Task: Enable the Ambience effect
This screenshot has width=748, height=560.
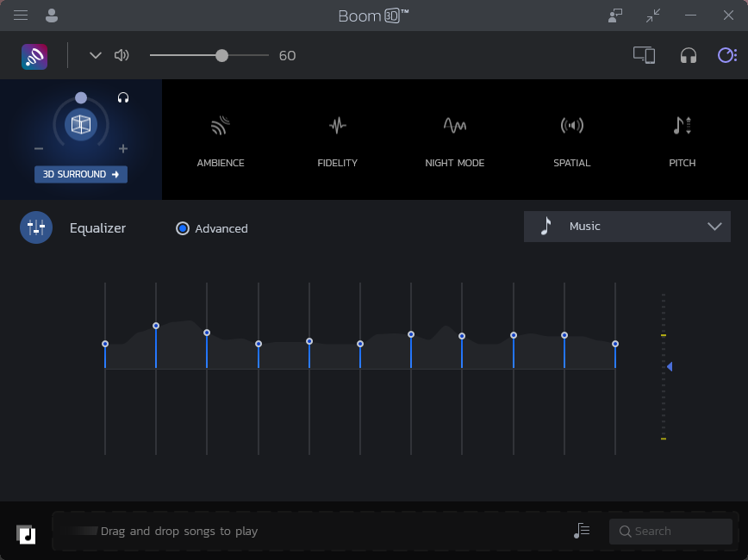Action: point(221,141)
